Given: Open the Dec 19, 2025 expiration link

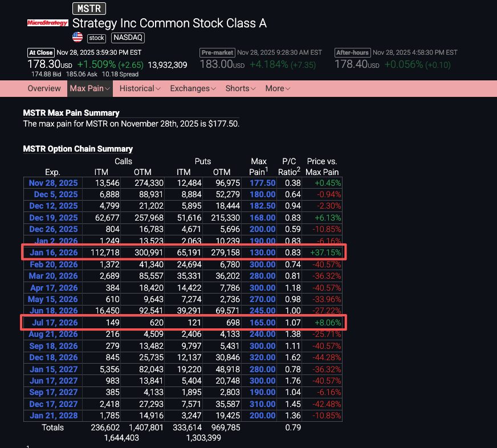Looking at the screenshot, I should pos(54,218).
